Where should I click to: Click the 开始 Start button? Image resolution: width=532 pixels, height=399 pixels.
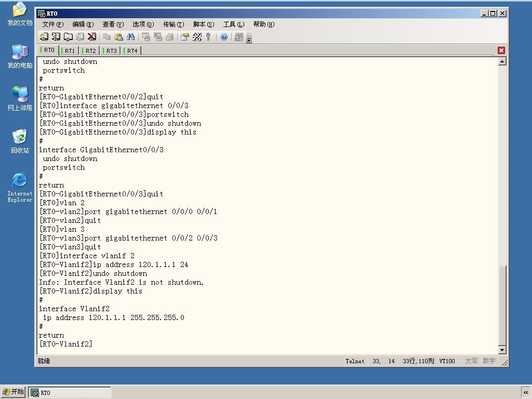(13, 392)
